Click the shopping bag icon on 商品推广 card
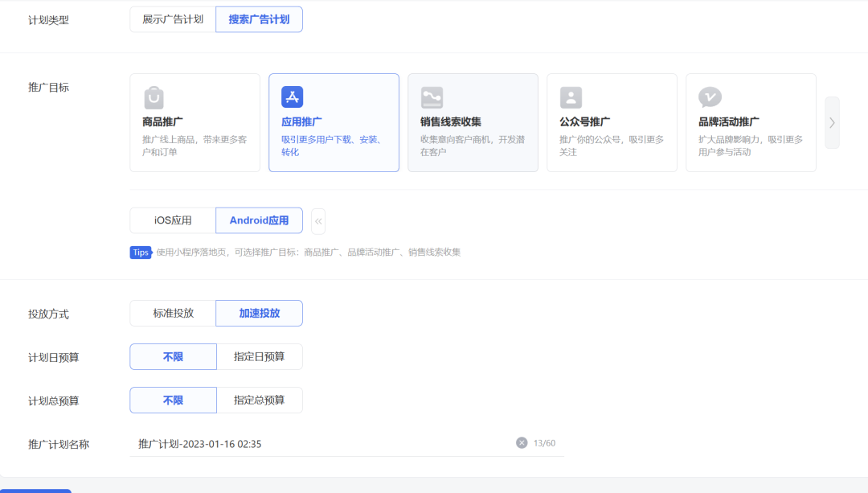Image resolution: width=868 pixels, height=493 pixels. pos(154,97)
